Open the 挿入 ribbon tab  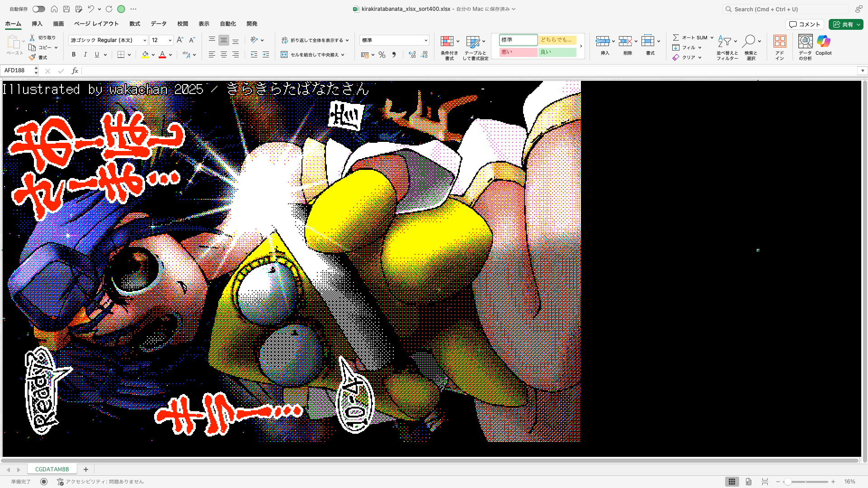37,24
